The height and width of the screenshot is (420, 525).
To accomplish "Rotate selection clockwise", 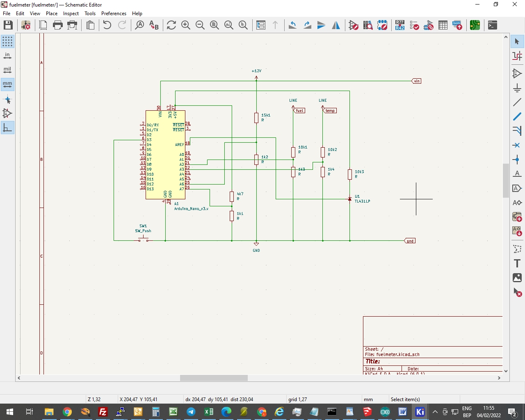I will (307, 25).
